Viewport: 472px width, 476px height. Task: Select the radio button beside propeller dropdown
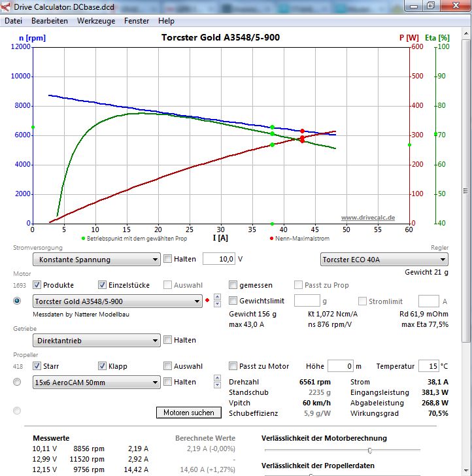[17, 382]
